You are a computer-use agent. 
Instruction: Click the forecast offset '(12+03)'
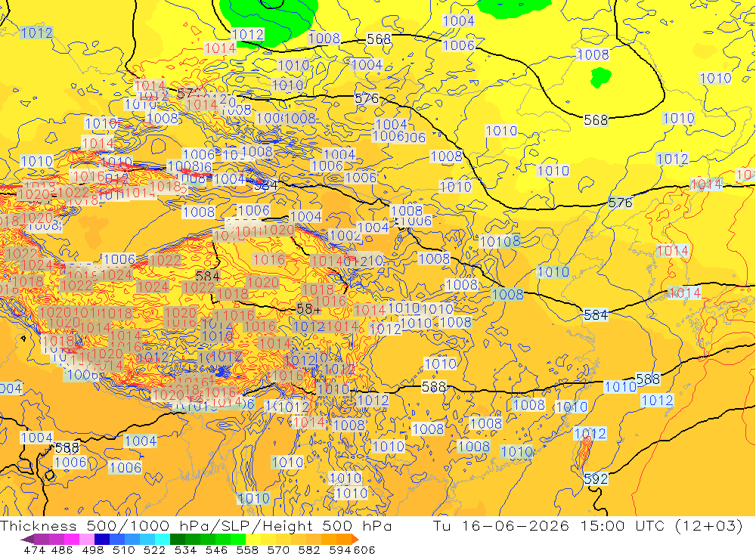pyautogui.click(x=709, y=525)
